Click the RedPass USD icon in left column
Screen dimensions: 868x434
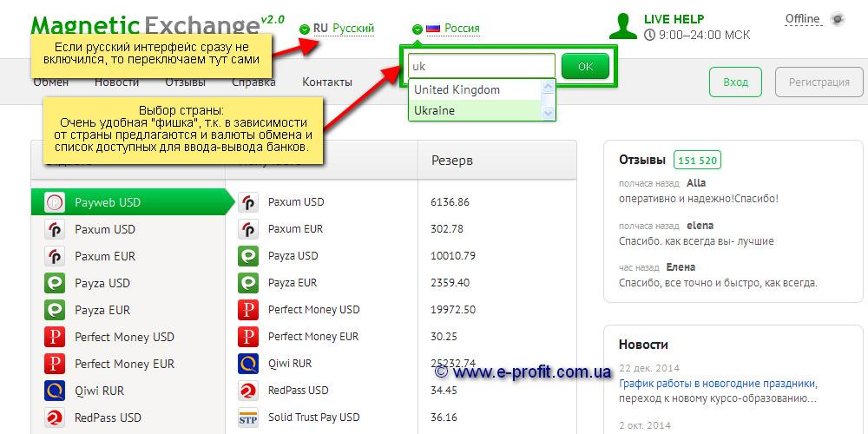point(54,418)
